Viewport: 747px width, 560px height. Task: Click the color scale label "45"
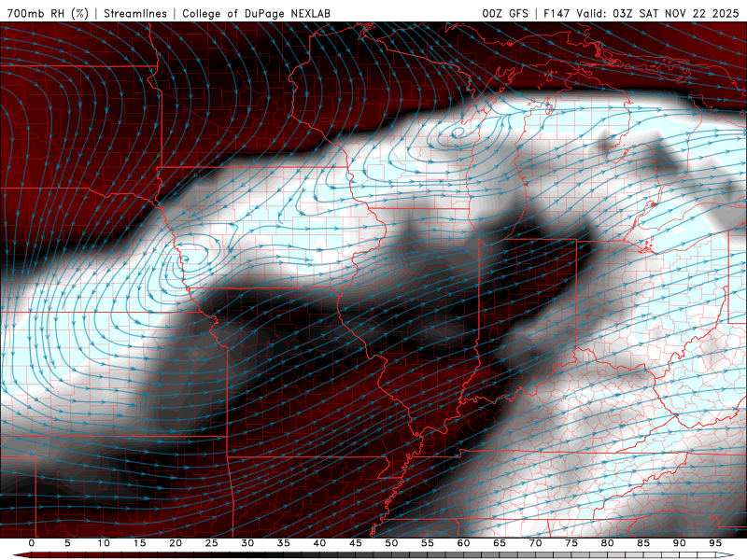coord(356,543)
